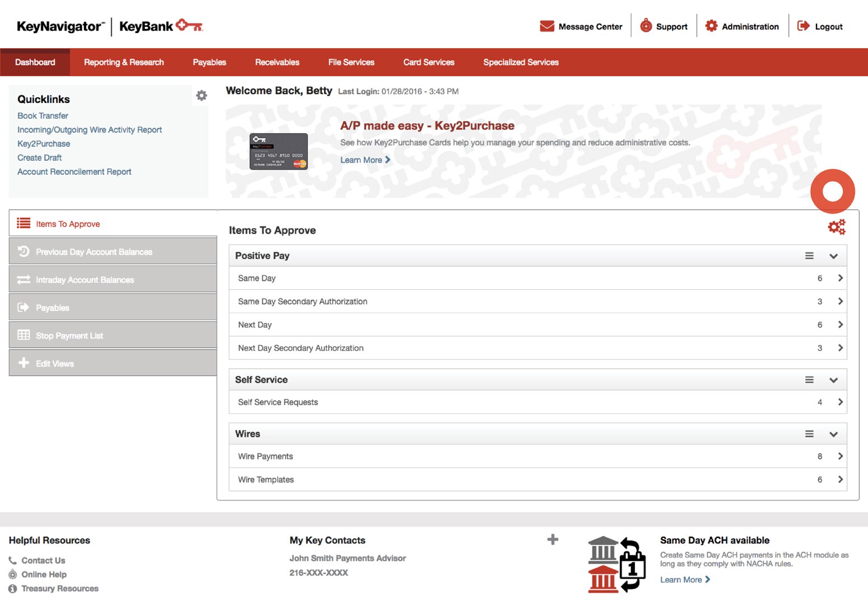This screenshot has height=609, width=868.
Task: Click the Intraday Account Balances arrows icon
Action: (x=24, y=279)
